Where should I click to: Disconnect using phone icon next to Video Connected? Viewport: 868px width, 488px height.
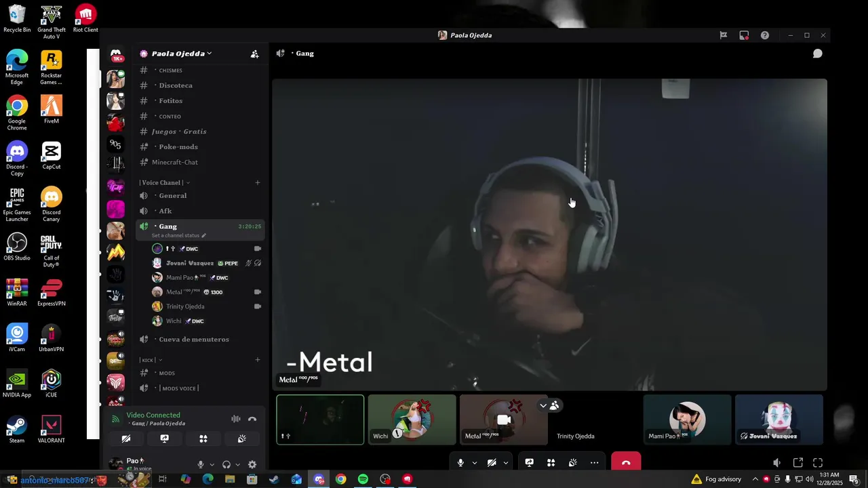[252, 419]
